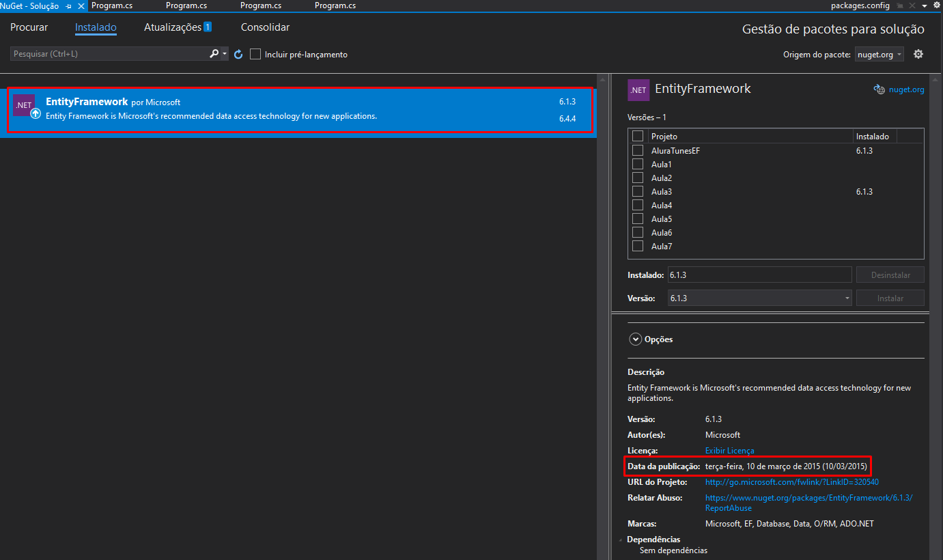Click the .NET icon of EntityFramework list item
Viewport: 943px width, 560px height.
(x=24, y=105)
